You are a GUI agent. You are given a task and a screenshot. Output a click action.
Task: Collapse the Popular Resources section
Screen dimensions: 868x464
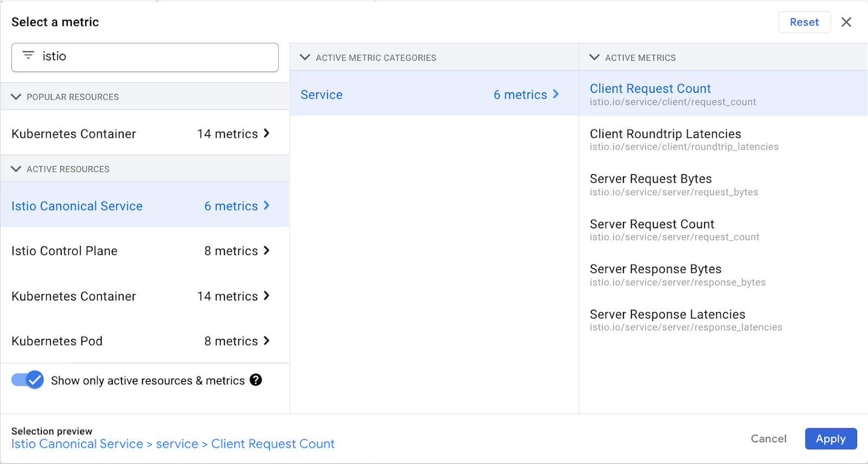(x=16, y=97)
